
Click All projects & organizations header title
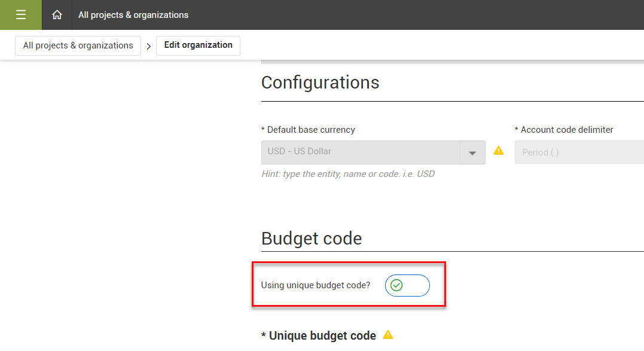click(x=133, y=15)
